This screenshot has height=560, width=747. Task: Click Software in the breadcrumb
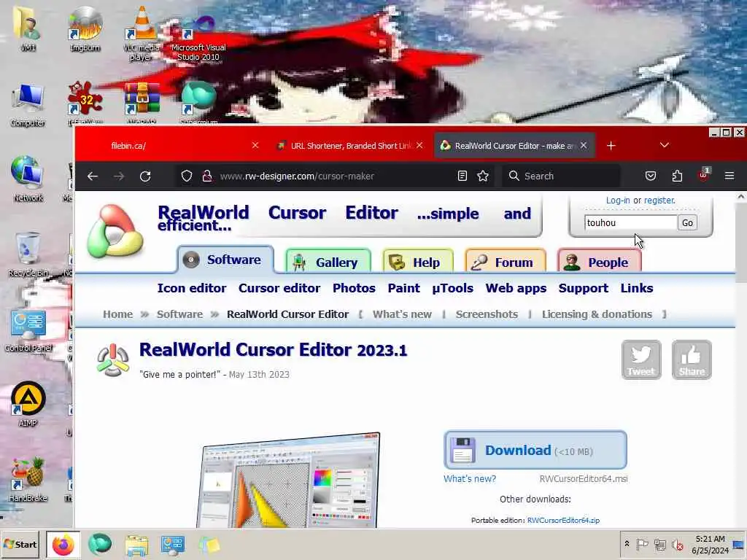coord(179,314)
